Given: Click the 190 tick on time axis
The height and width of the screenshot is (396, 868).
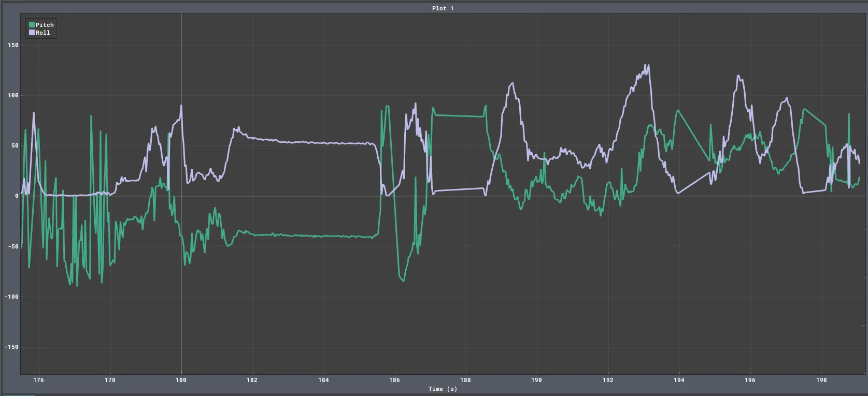Looking at the screenshot, I should [536, 380].
